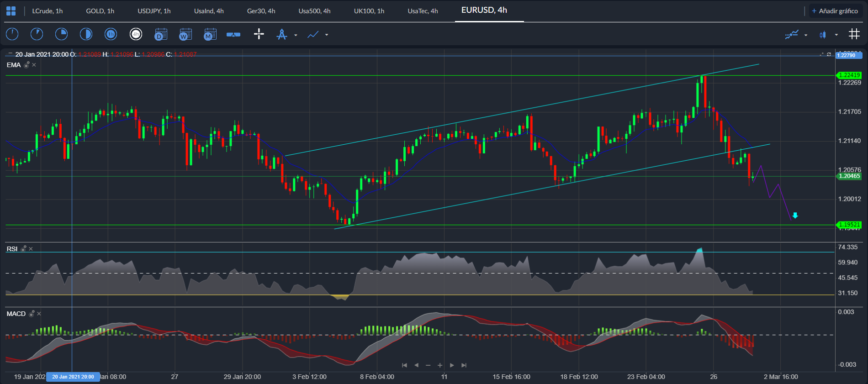This screenshot has height=384, width=868.
Task: Expand the drawing tools dropdown arrow
Action: click(x=296, y=35)
